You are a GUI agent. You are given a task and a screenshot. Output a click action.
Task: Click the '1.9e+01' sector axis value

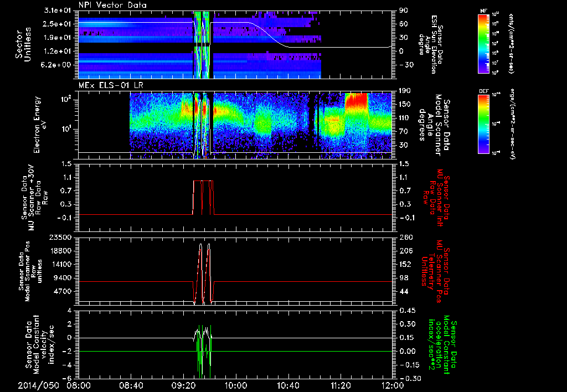58,38
